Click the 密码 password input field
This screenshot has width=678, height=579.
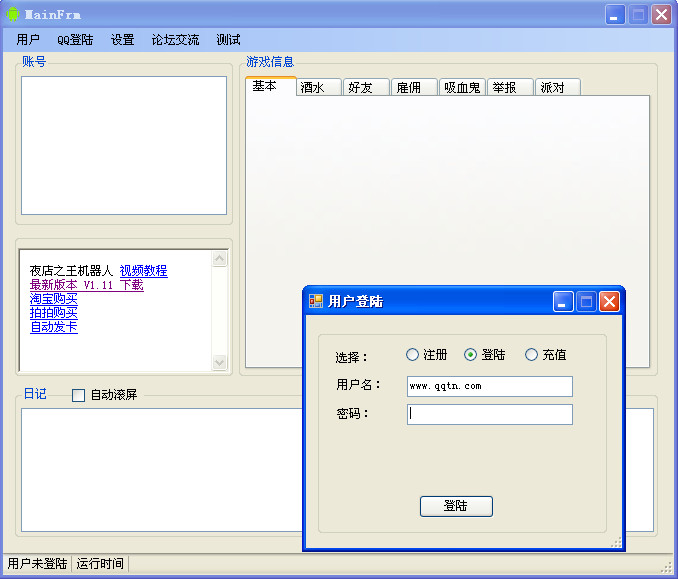(489, 414)
